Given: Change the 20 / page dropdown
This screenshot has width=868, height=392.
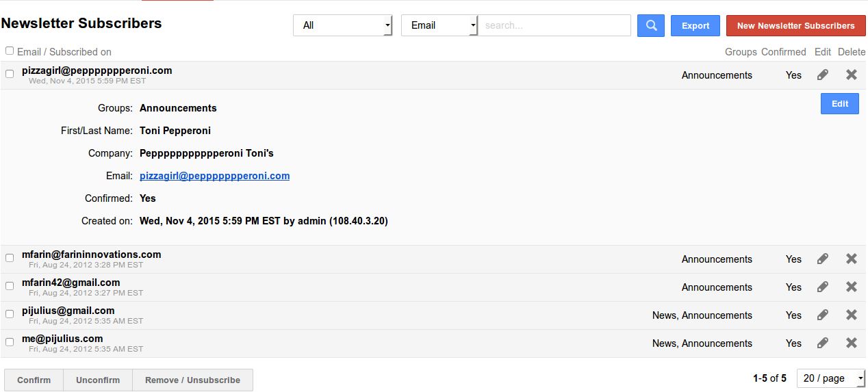Looking at the screenshot, I should (x=831, y=378).
